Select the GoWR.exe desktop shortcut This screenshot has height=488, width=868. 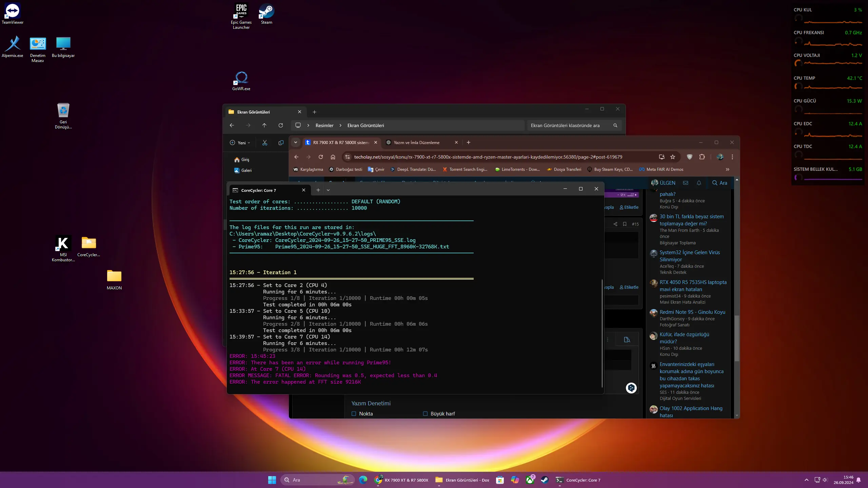241,81
